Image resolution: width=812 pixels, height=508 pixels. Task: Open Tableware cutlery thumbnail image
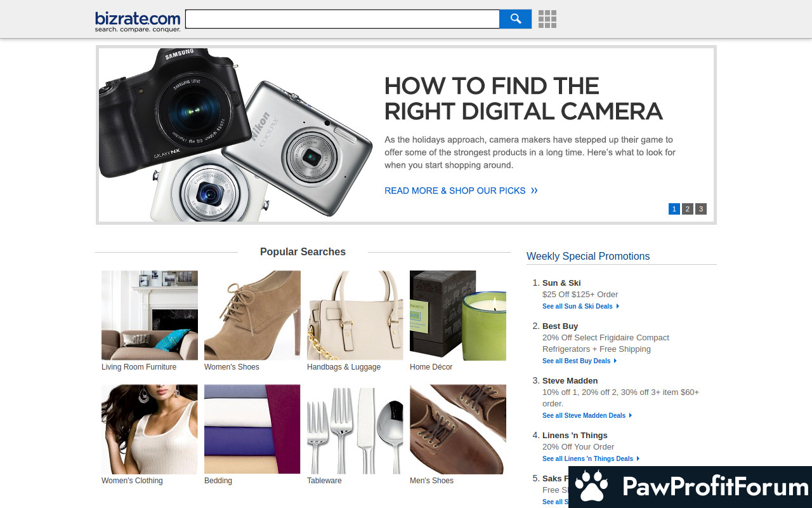pos(355,429)
